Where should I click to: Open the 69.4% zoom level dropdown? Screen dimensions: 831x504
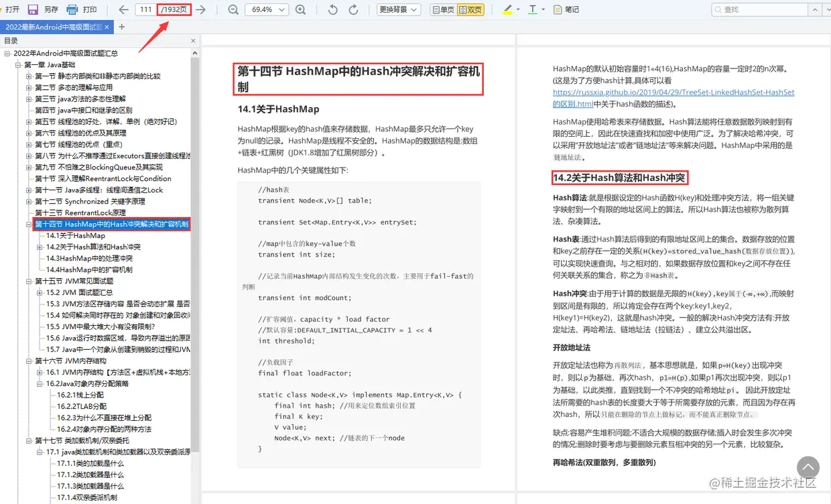click(267, 9)
